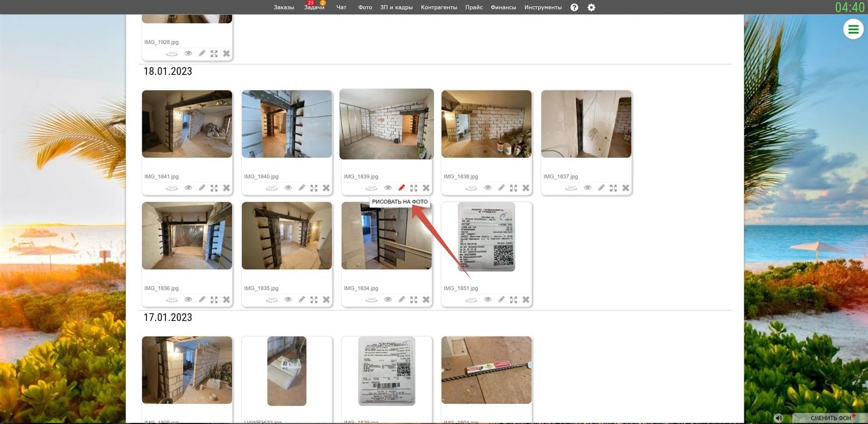Delete photo IMG_1837.jpg with X icon
Image resolution: width=868 pixels, height=424 pixels.
pyautogui.click(x=626, y=188)
